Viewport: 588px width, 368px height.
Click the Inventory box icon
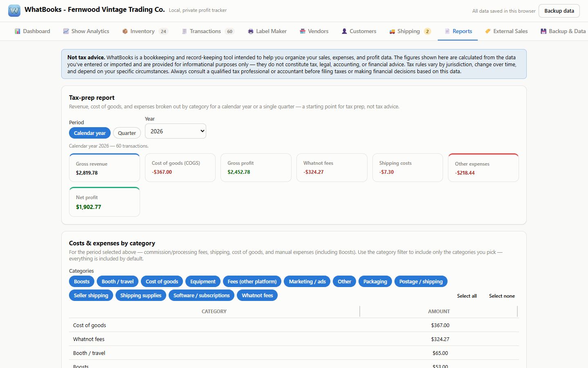tap(125, 31)
